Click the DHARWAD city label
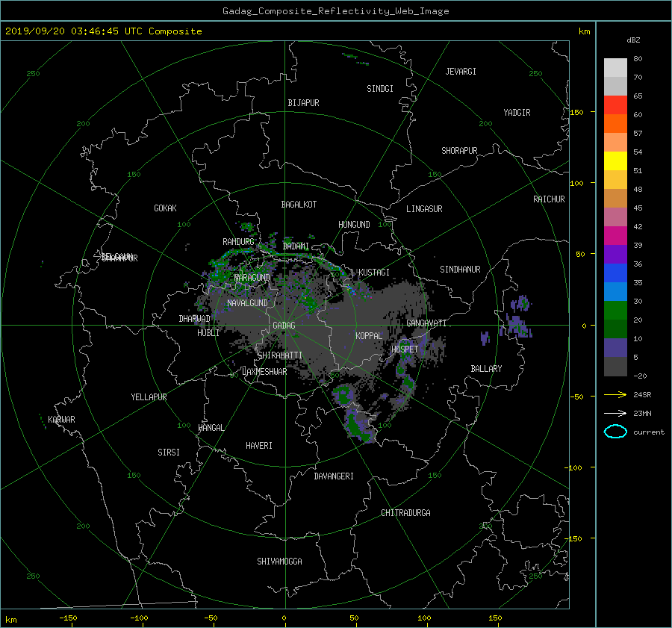Viewport: 672px width, 628px height. (x=195, y=319)
